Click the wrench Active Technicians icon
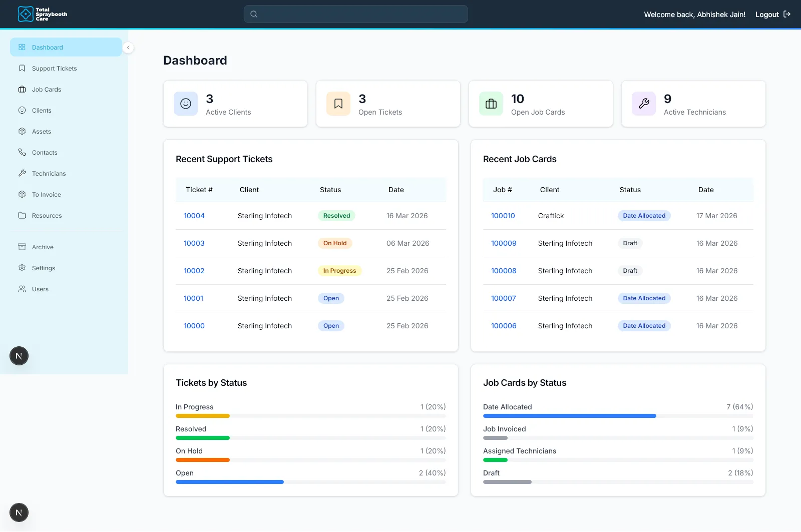Image resolution: width=801 pixels, height=532 pixels. (x=644, y=104)
